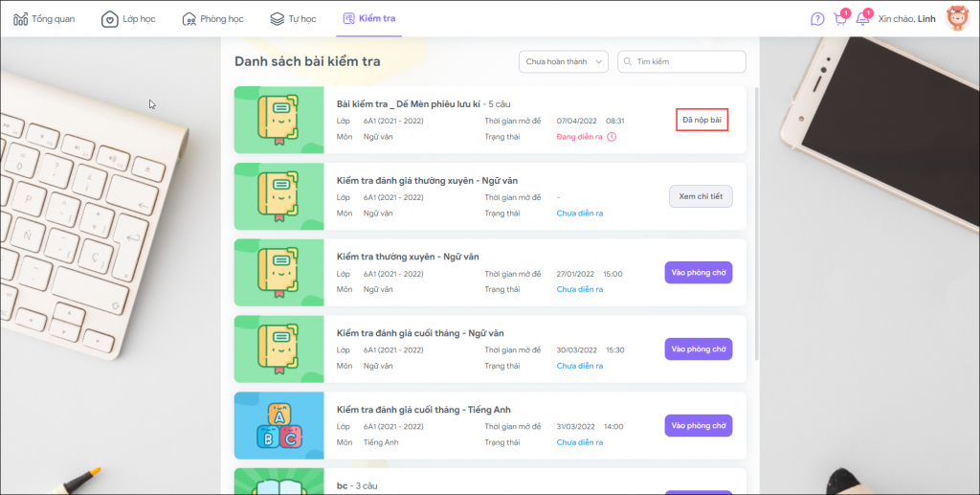This screenshot has width=980, height=495.
Task: Click Vào phòng chờ for Kiểm tra thường xuyên - Ngữ văn
Action: point(698,273)
